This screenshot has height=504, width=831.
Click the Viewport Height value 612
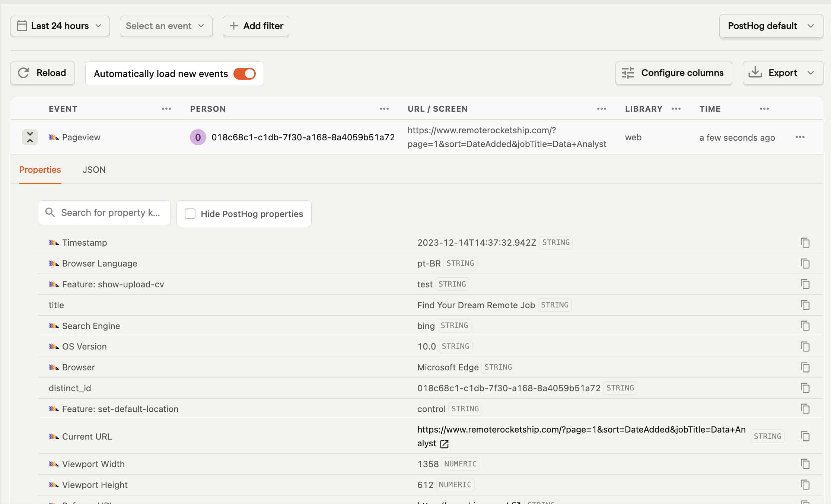click(425, 485)
